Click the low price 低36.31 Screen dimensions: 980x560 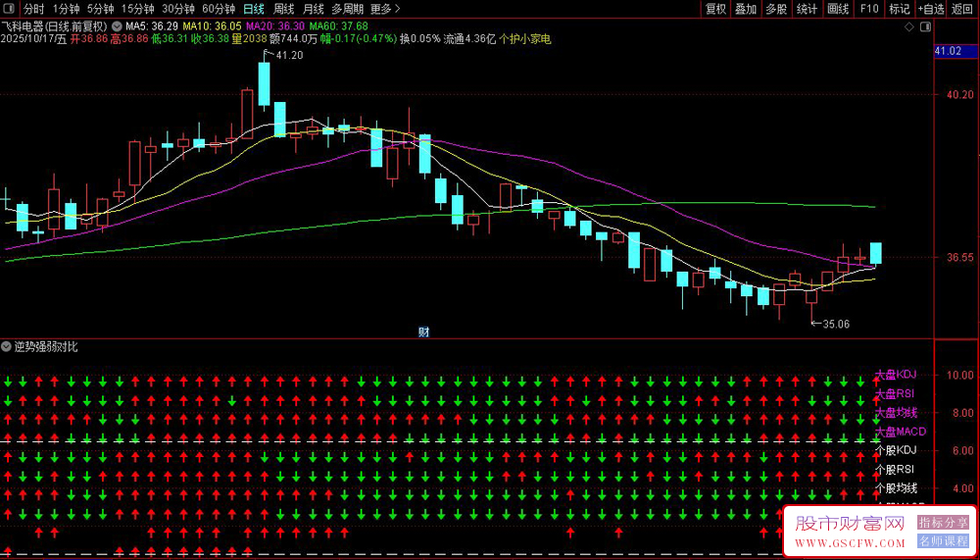tap(170, 39)
